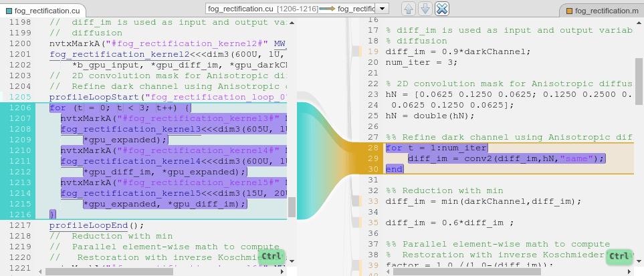This screenshot has height=276, width=644.
Task: Click the Ctrl badge in the left code pane
Action: click(272, 257)
